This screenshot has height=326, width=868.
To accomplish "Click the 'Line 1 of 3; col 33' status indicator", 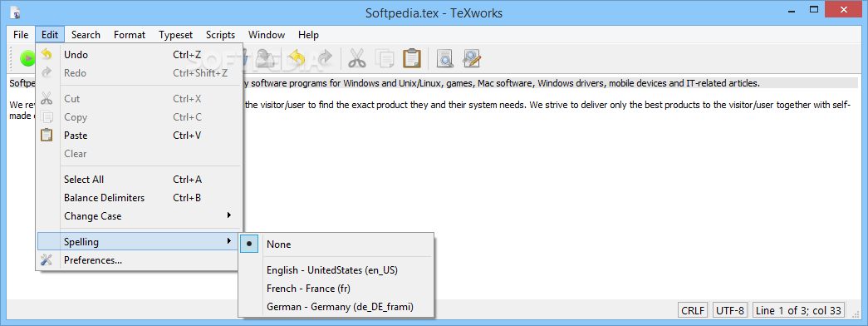I will (797, 310).
